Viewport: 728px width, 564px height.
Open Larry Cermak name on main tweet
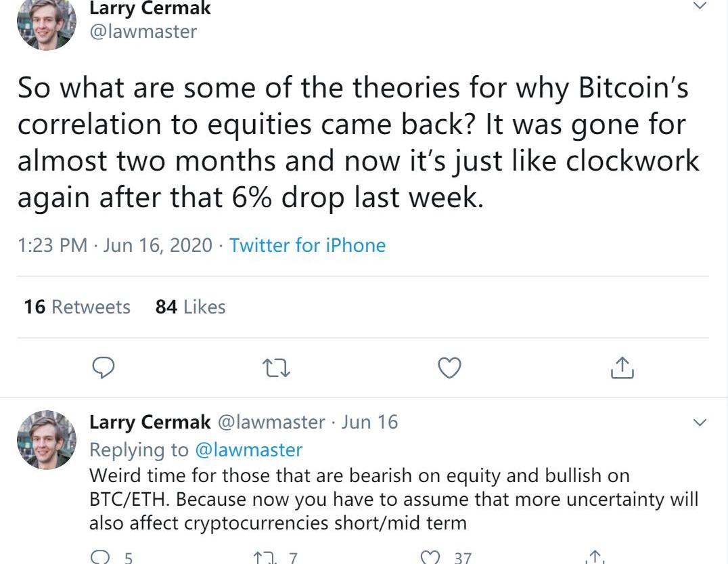150,9
